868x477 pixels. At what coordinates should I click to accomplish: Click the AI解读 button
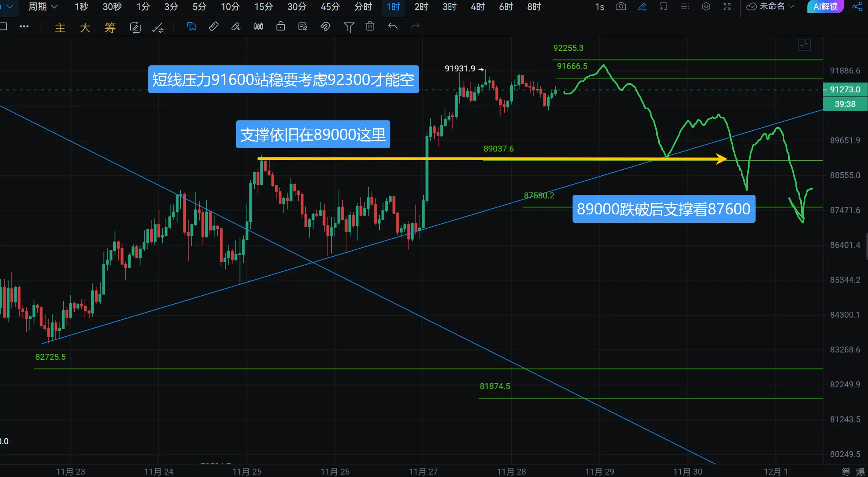pyautogui.click(x=825, y=7)
